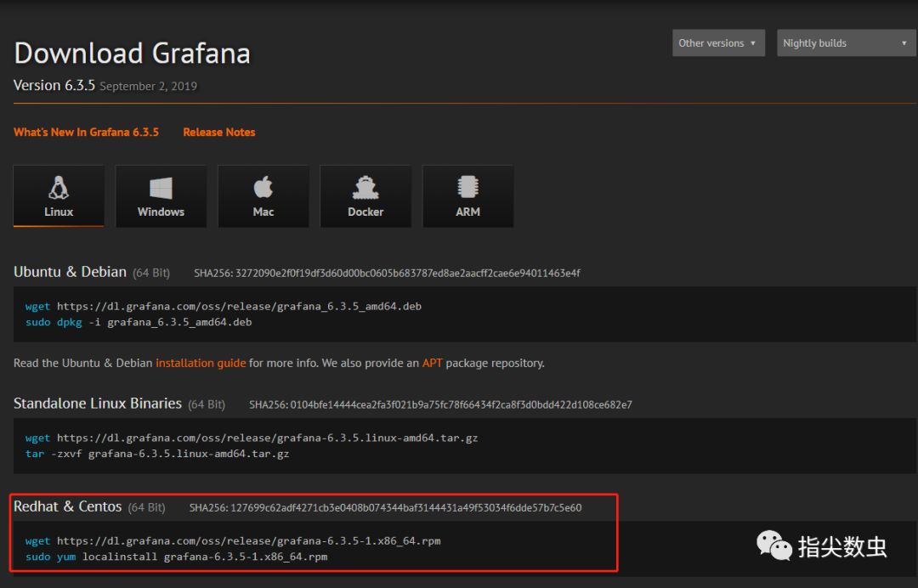This screenshot has height=588, width=918.
Task: Open the Release Notes link
Action: click(219, 133)
